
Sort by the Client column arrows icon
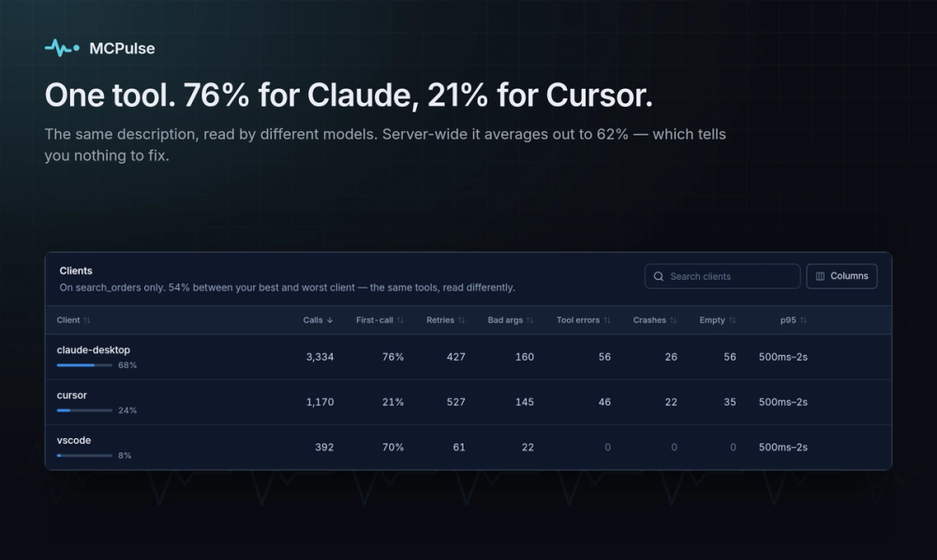[86, 320]
